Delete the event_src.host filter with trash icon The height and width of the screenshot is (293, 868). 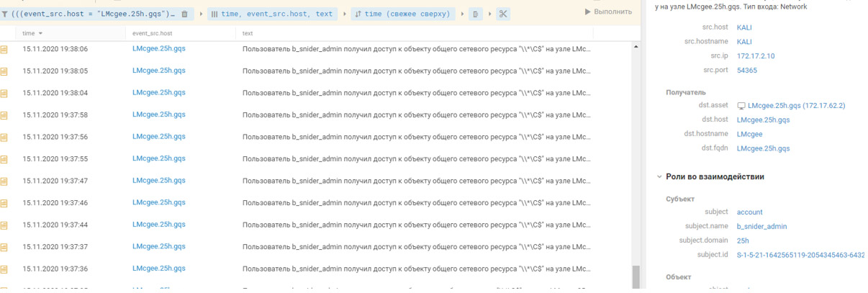184,14
